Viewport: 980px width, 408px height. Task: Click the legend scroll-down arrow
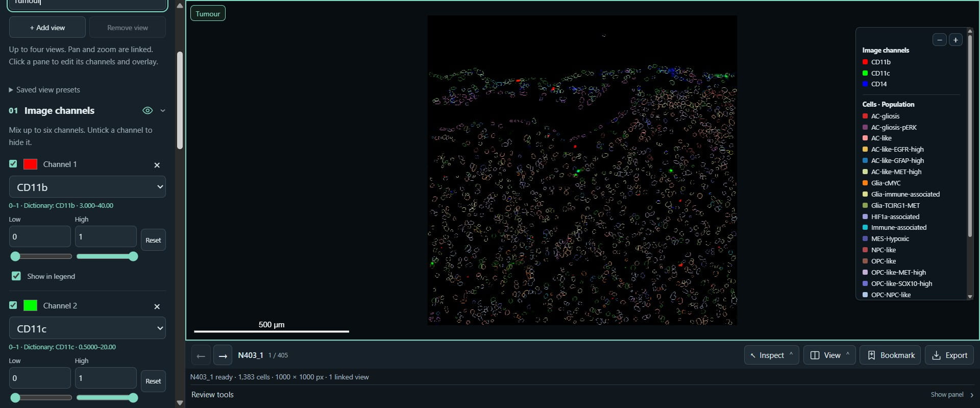click(970, 297)
